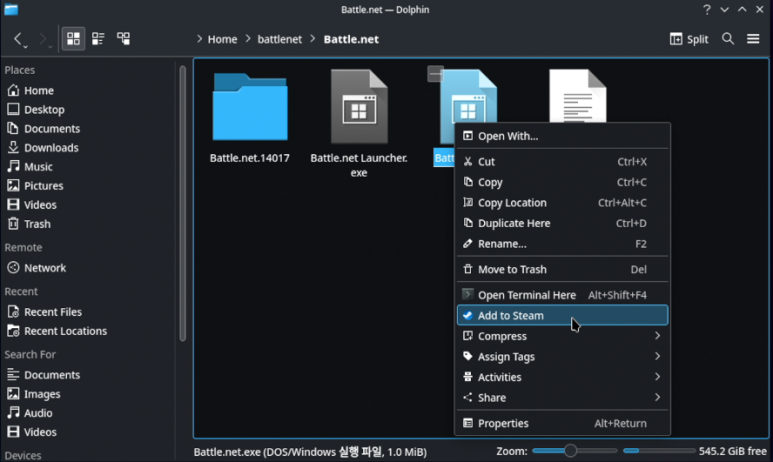Click the Battle.net.exe status bar text
Image resolution: width=773 pixels, height=462 pixels.
pos(310,452)
